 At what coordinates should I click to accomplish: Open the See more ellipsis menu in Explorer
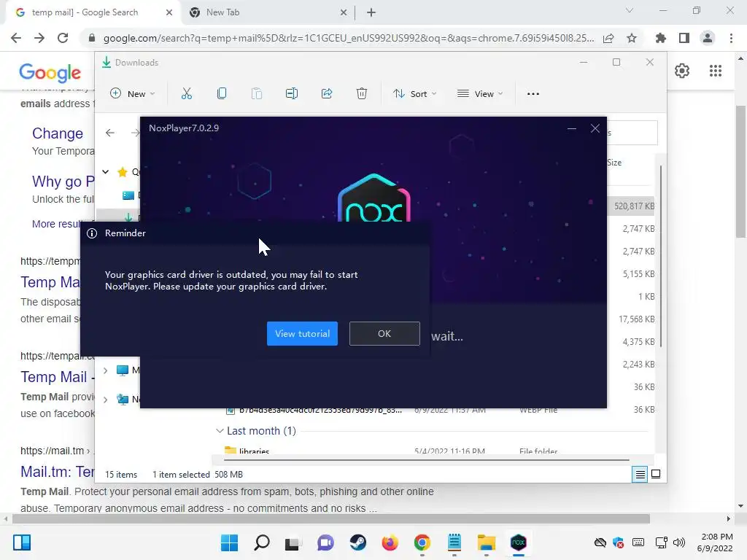[x=533, y=93]
